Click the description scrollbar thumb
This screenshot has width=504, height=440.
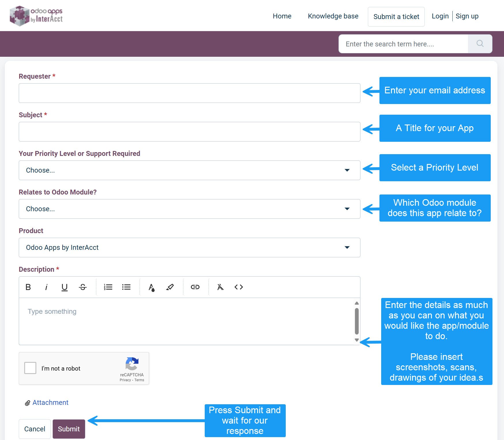click(x=357, y=321)
